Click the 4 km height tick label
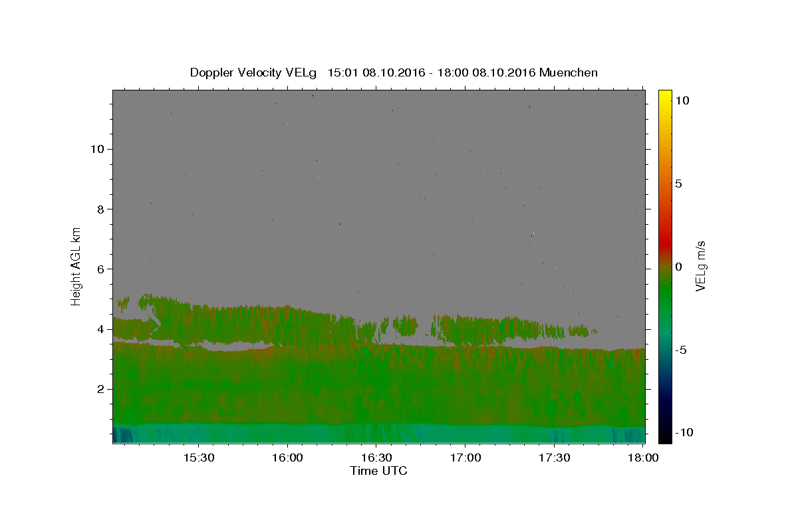The height and width of the screenshot is (532, 798). point(100,329)
